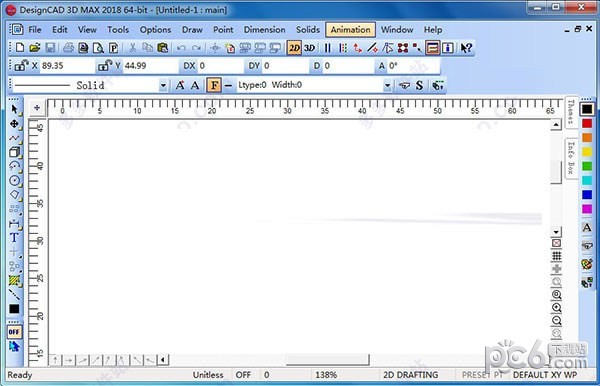
Task: Click the X coordinate field 89.35
Action: [66, 66]
